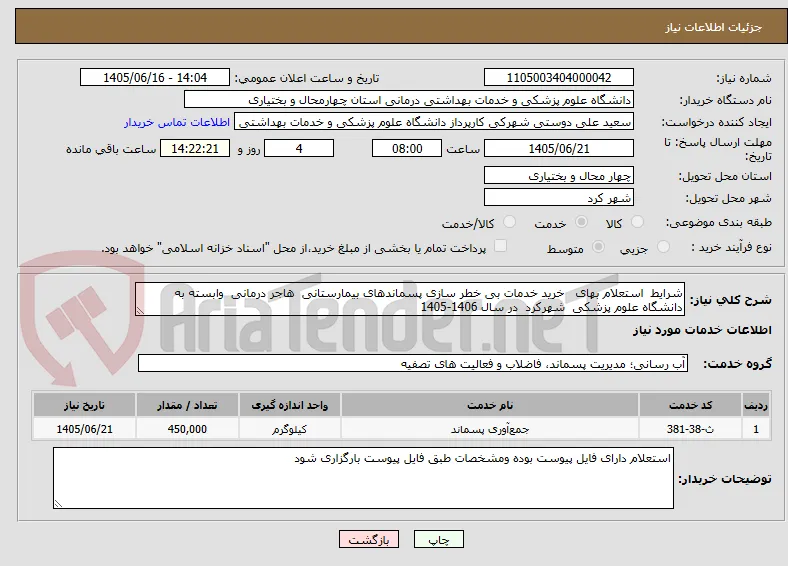Click the delivery city field شهر کرد
This screenshot has height=566, width=788.
[x=559, y=197]
